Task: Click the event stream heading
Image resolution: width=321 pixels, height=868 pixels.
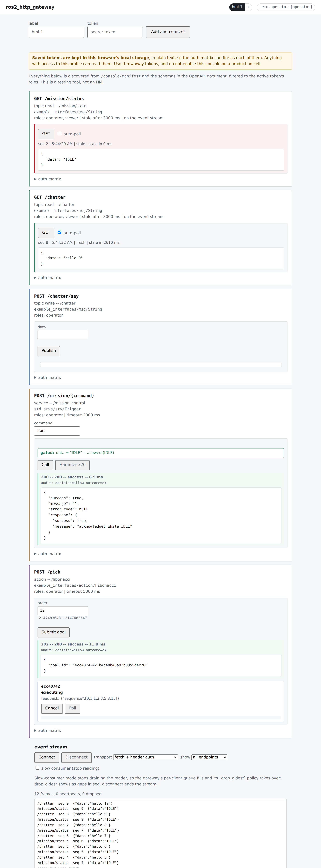Action: coord(51,747)
